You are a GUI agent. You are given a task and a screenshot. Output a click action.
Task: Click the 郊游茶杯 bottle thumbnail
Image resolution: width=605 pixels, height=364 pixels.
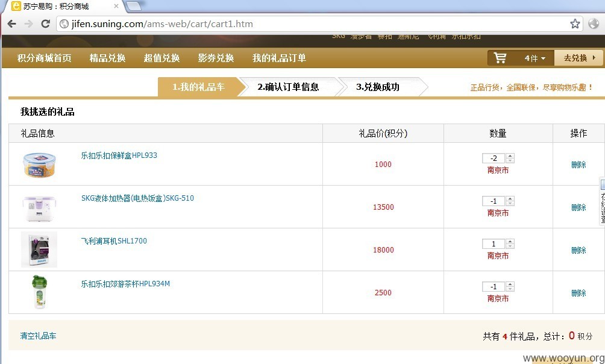(x=39, y=292)
